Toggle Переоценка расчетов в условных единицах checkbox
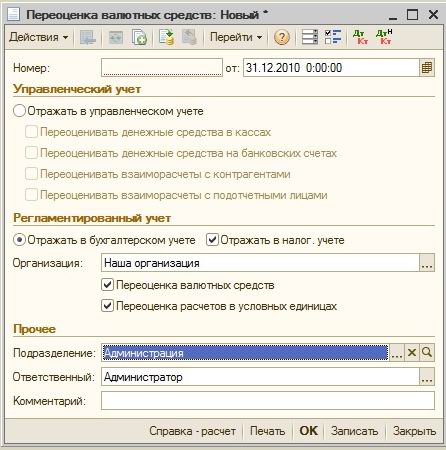The height and width of the screenshot is (450, 446). coord(107,306)
